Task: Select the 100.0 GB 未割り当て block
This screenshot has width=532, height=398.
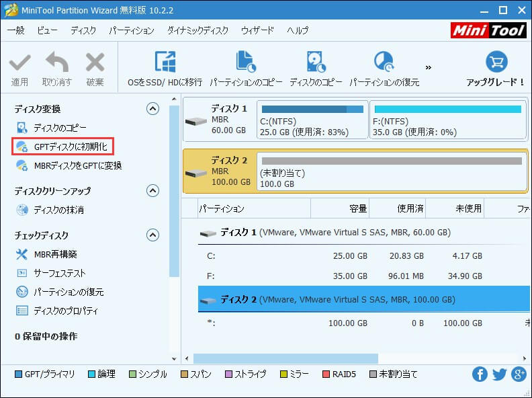Action: coord(392,171)
